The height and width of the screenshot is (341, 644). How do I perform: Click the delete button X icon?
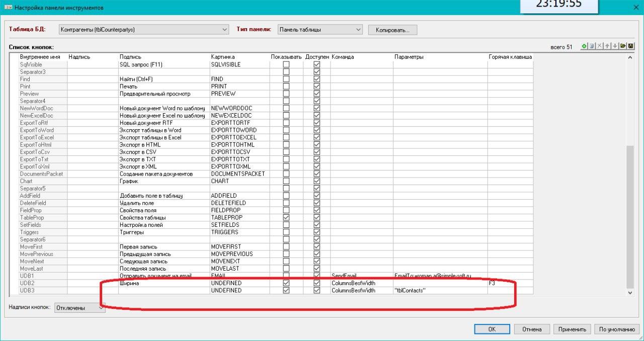tap(600, 46)
